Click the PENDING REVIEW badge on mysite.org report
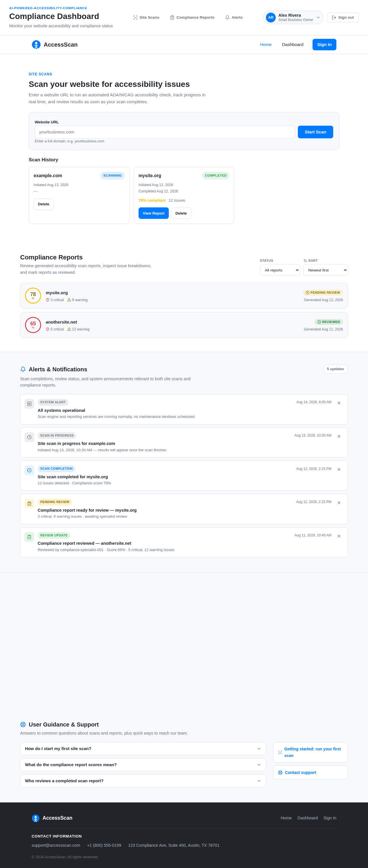Image resolution: width=368 pixels, height=868 pixels. point(323,293)
